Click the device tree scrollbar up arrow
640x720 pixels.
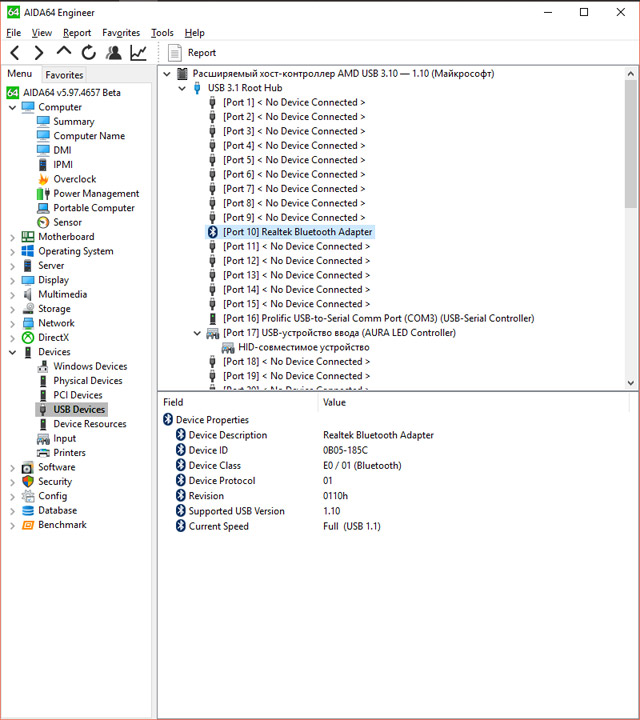[x=631, y=73]
